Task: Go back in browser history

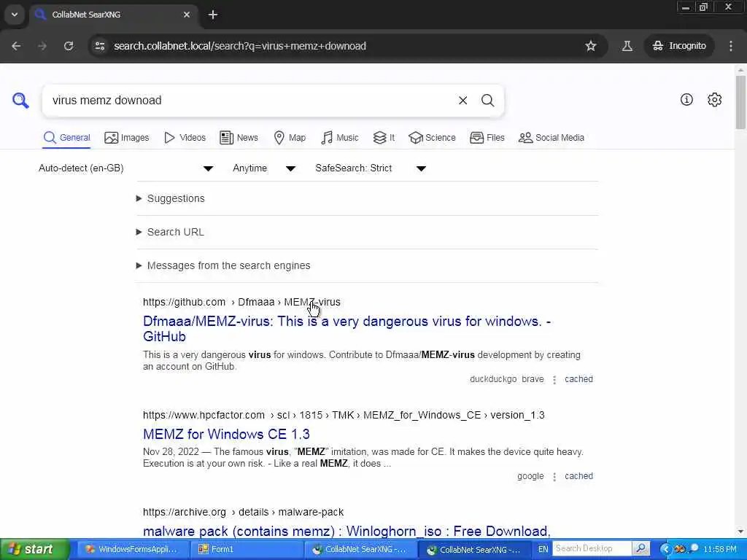Action: click(16, 46)
